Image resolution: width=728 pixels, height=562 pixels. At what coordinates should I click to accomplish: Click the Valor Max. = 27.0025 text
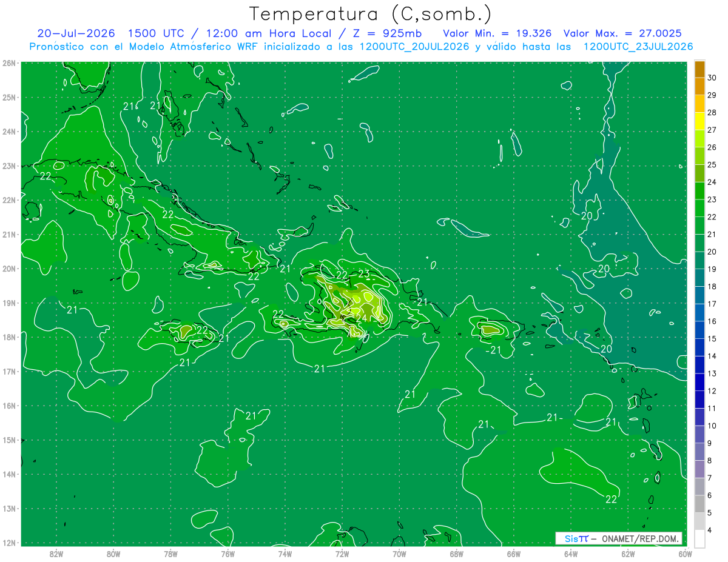[622, 33]
